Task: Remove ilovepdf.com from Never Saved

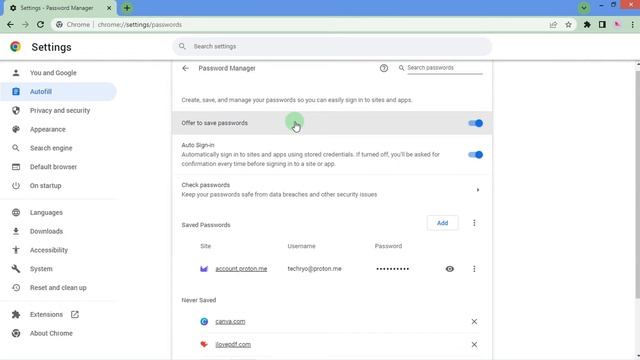Action: (474, 344)
